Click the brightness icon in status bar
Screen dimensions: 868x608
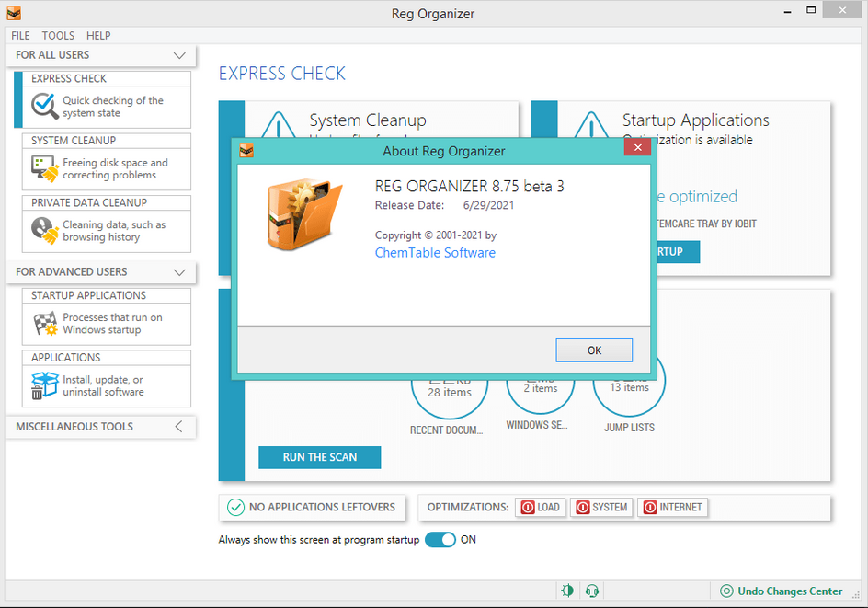(x=567, y=591)
